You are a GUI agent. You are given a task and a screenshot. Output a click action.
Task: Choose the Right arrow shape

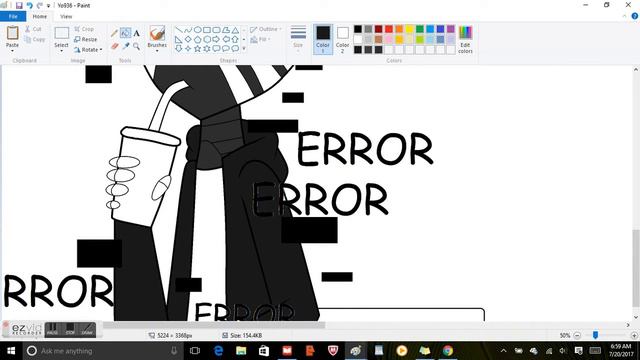tap(216, 39)
